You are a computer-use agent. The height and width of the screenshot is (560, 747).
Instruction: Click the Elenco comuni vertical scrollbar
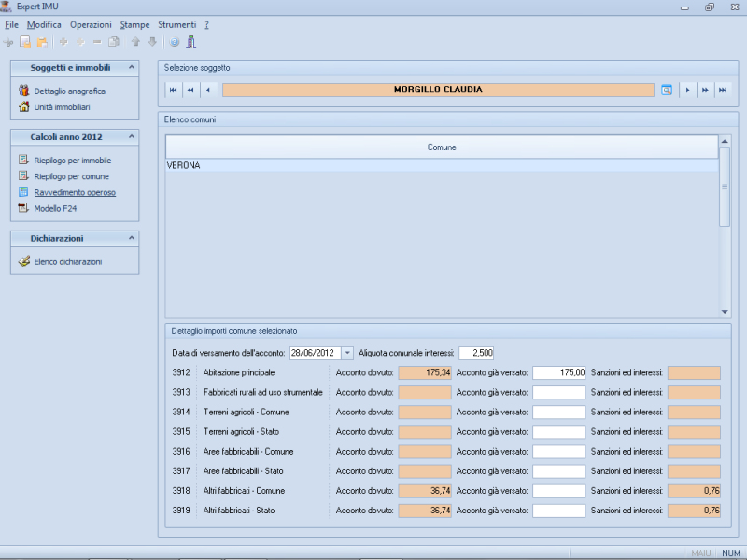725,187
